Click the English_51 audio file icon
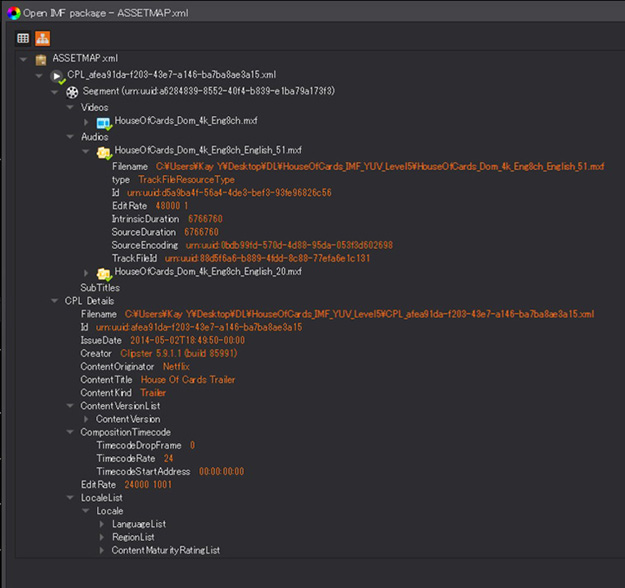 point(103,152)
